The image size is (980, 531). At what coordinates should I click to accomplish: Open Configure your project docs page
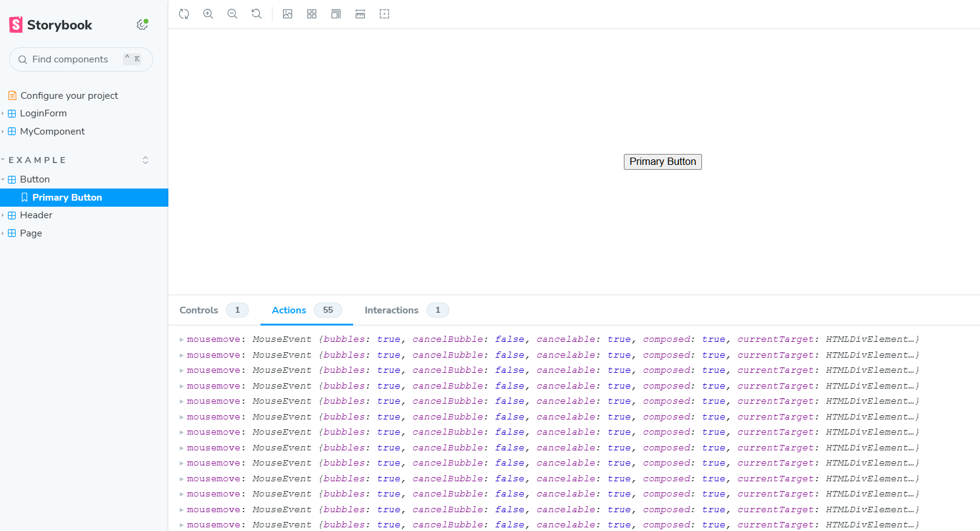coord(69,96)
